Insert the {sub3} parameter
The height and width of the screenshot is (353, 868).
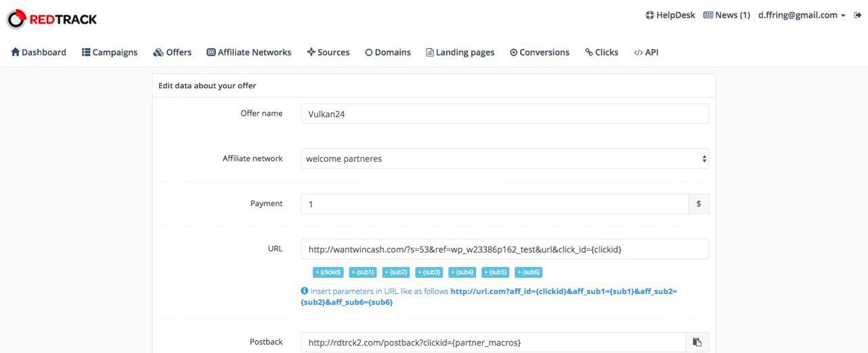[429, 272]
